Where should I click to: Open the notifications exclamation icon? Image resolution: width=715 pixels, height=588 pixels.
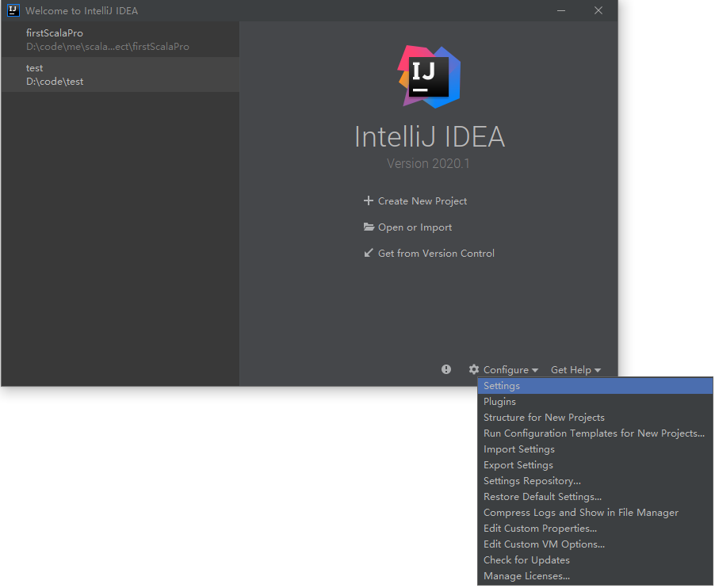(x=446, y=369)
